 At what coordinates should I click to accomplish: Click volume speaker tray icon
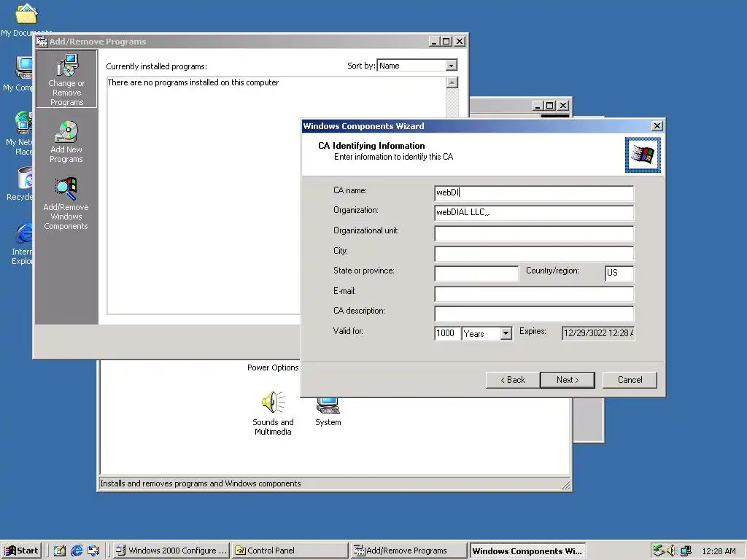click(x=672, y=551)
